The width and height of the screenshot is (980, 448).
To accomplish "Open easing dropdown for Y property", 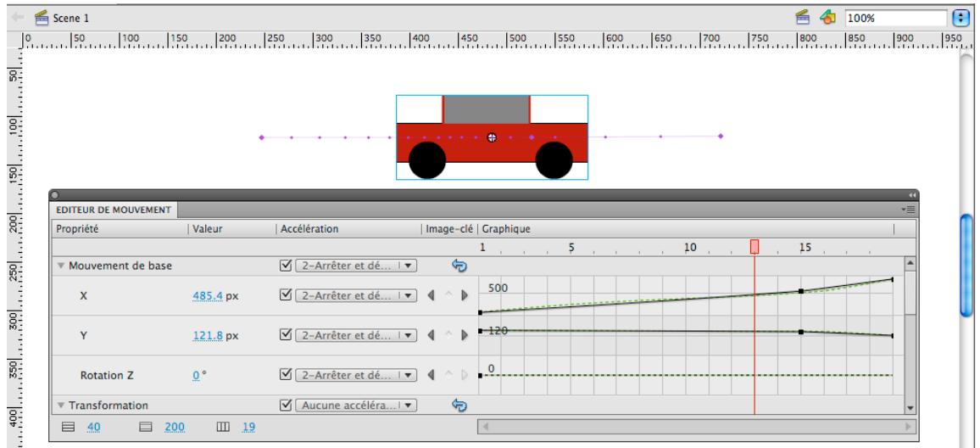I will [x=356, y=335].
